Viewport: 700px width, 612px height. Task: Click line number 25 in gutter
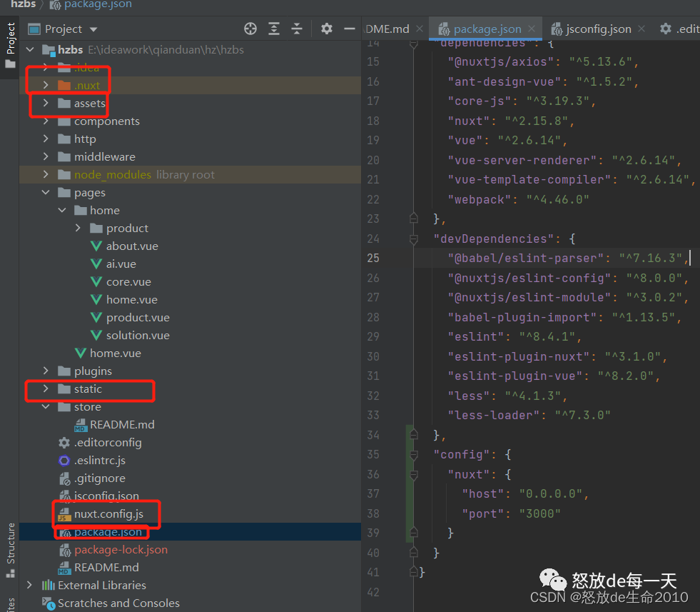click(373, 259)
